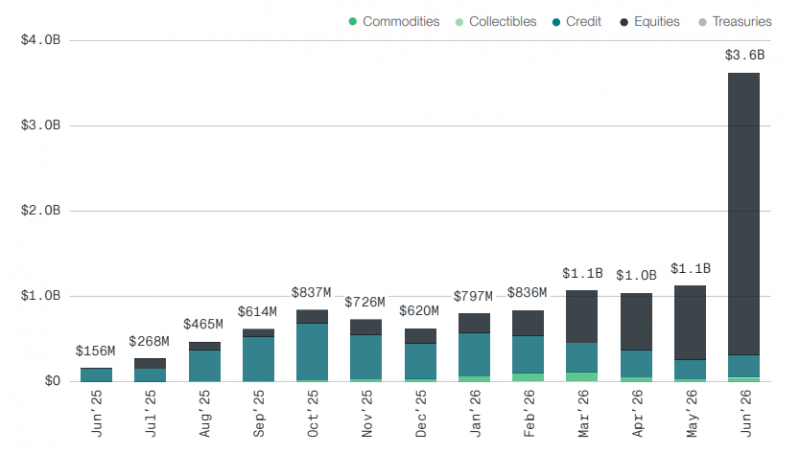Click the dark Equities legend dot
This screenshot has width=800, height=453.
624,22
